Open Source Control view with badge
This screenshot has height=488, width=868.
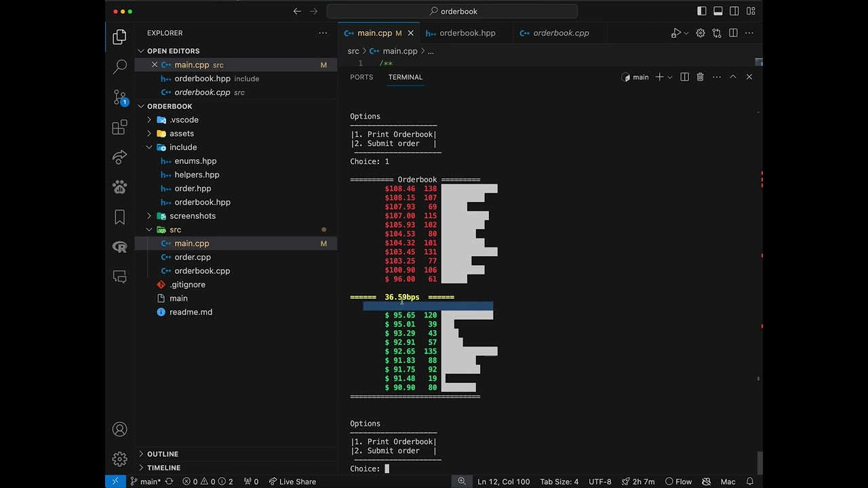tap(119, 97)
